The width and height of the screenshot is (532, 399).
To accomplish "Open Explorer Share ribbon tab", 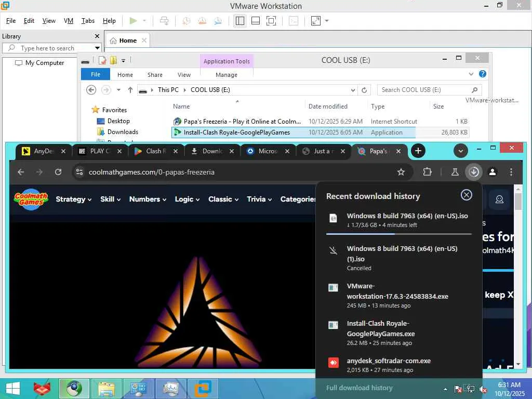I will [155, 75].
